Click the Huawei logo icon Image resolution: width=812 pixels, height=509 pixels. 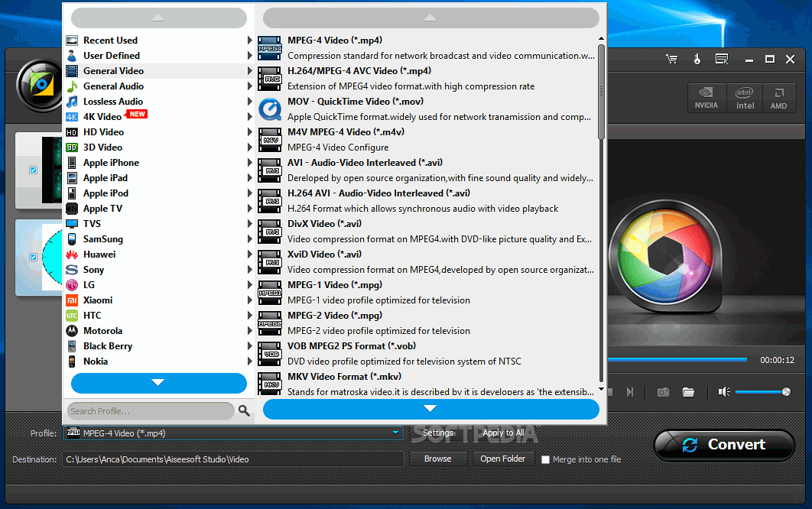click(x=72, y=254)
